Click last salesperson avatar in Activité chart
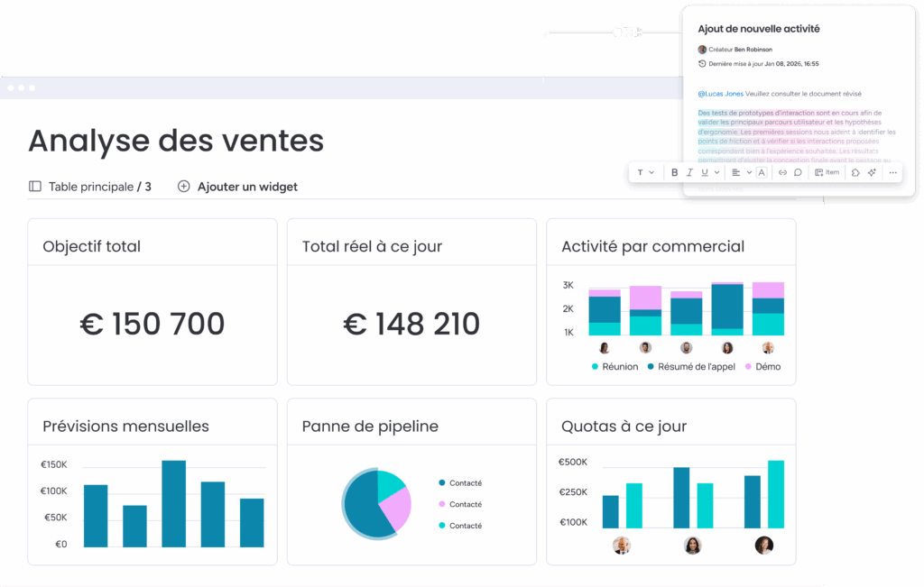This screenshot has width=924, height=587. coord(768,347)
